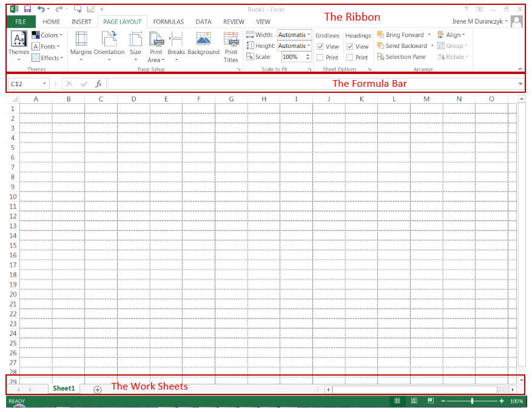Switch to the HOME tab
Screen dimensions: 532x412
click(x=51, y=22)
